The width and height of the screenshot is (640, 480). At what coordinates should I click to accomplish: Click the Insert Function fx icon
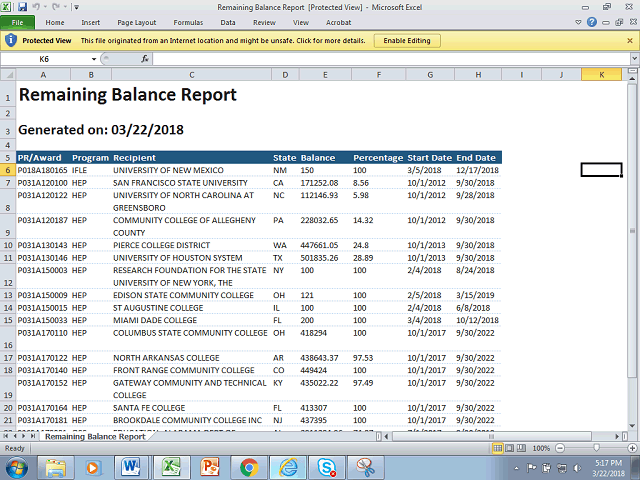145,59
